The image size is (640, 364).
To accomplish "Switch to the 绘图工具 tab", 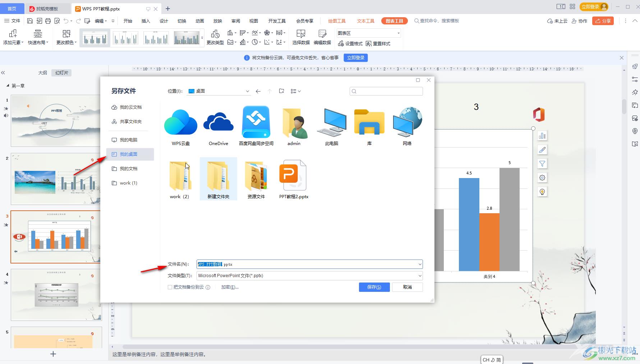I will coord(337,21).
